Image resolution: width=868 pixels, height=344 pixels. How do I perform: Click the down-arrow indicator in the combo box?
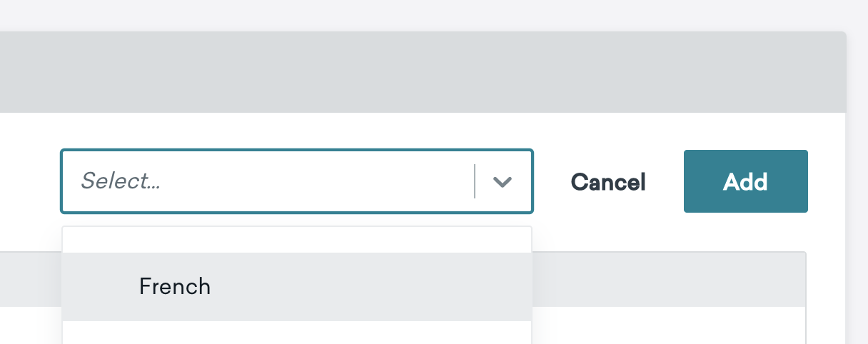point(503,182)
